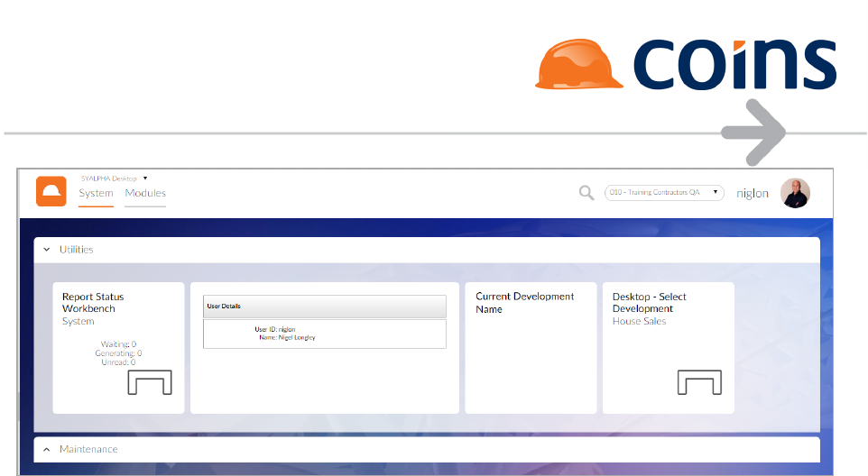868x476 pixels.
Task: Click the Current Development Name tile
Action: [531, 348]
